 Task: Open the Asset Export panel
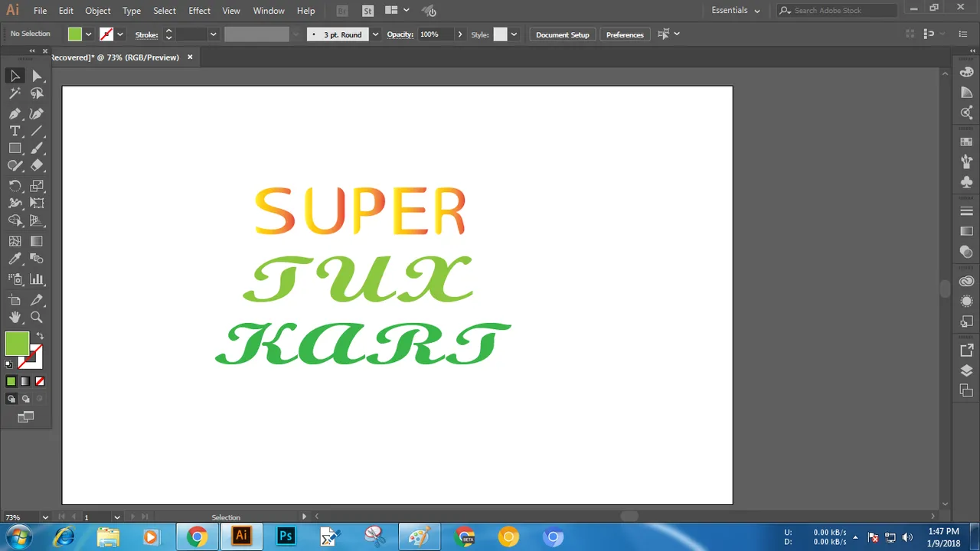tap(966, 350)
